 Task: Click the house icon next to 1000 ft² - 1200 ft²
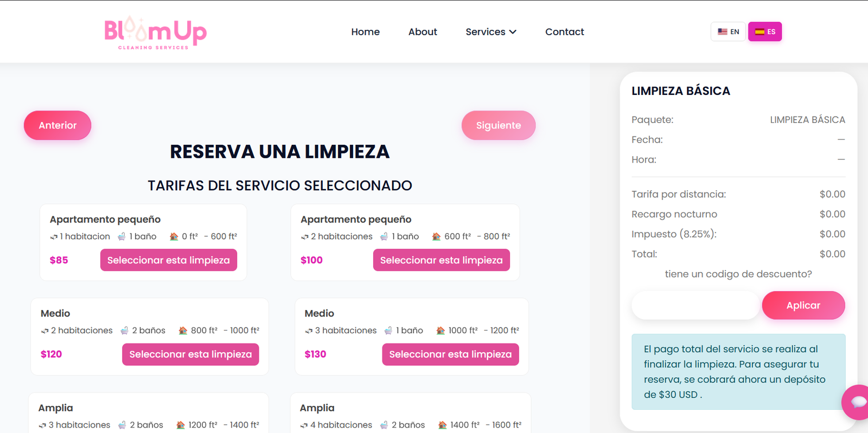441,330
